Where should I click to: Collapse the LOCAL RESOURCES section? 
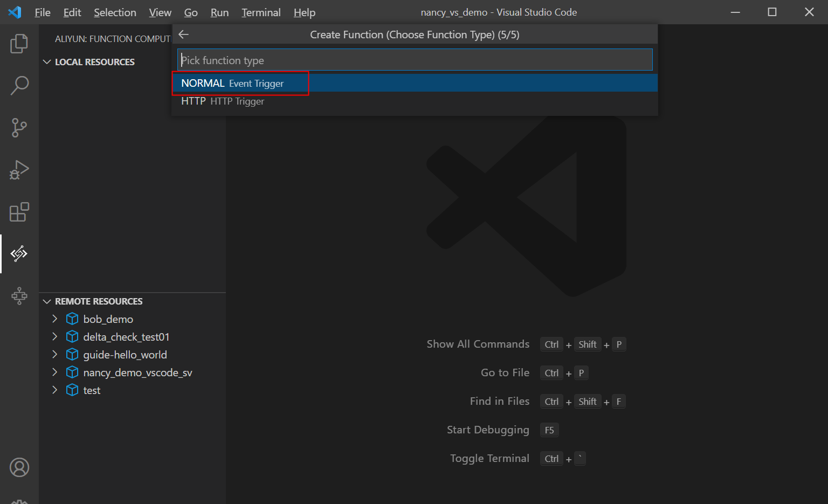(x=47, y=62)
